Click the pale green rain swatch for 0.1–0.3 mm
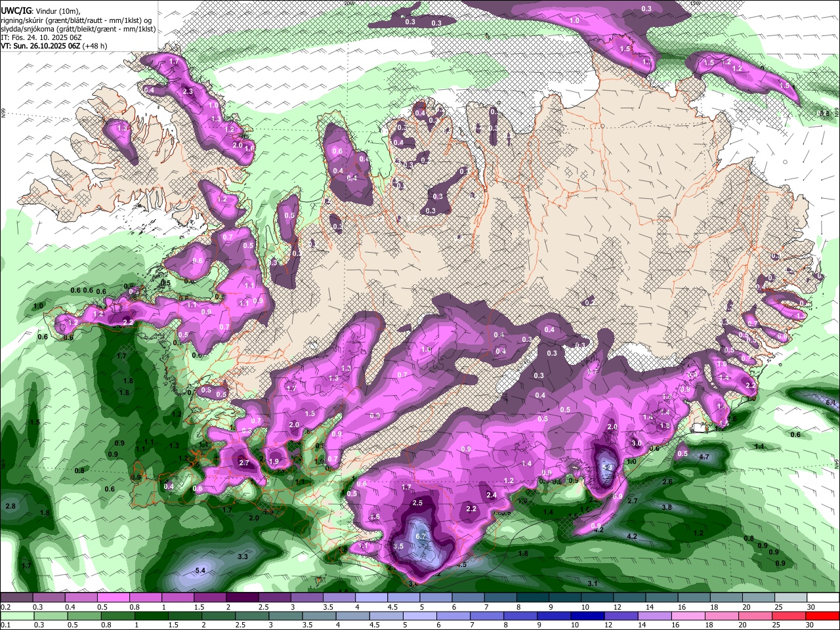The width and height of the screenshot is (840, 630). (16, 616)
